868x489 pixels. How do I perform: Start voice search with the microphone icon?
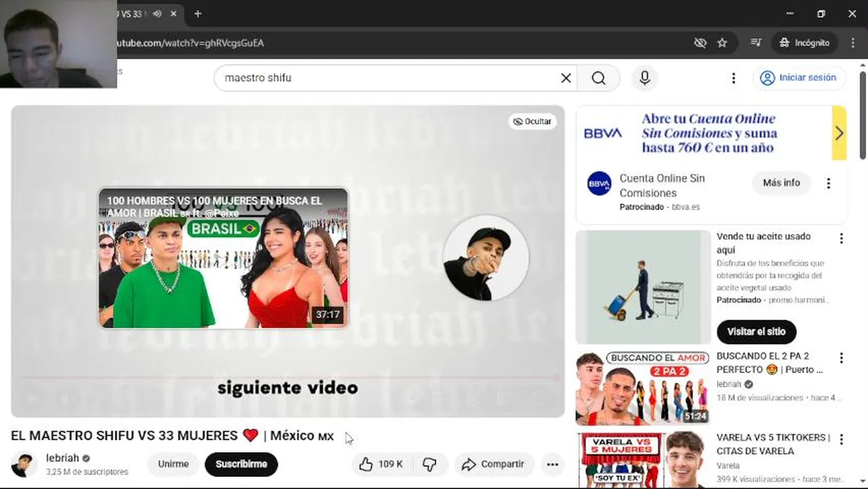point(645,78)
